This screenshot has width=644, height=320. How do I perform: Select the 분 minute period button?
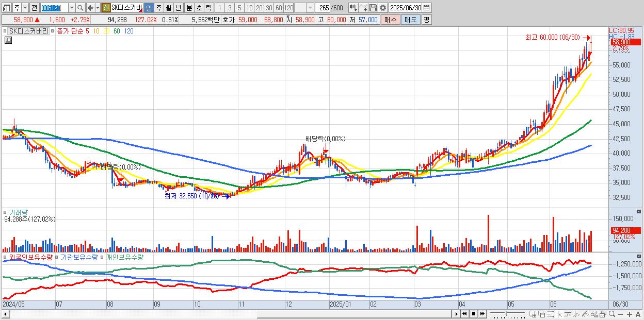coord(189,8)
